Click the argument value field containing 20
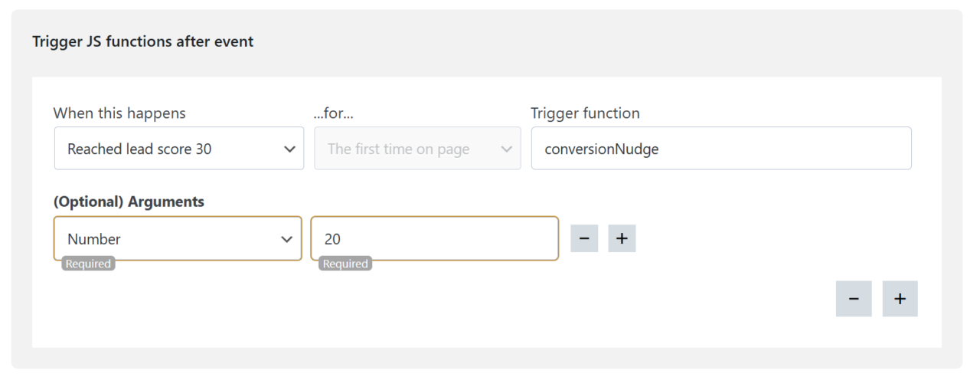 click(434, 239)
